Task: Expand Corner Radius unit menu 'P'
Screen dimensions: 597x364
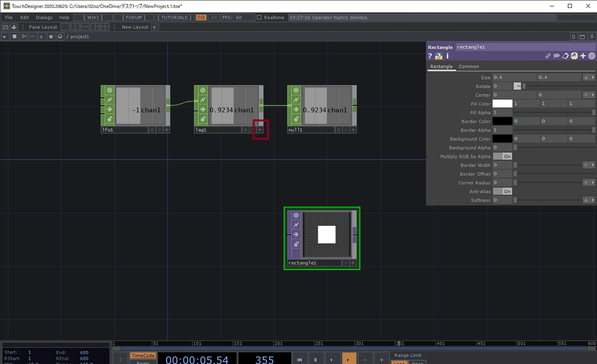Action: pos(589,182)
